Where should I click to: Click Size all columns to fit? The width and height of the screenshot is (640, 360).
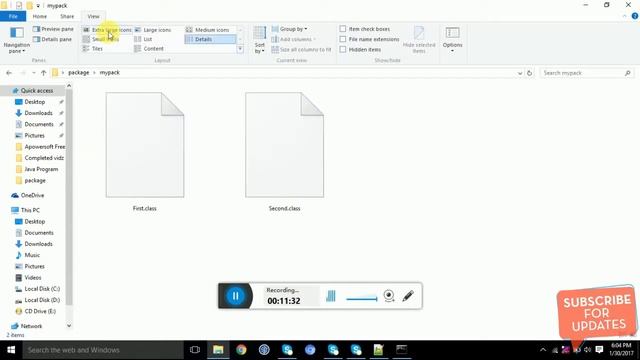tap(302, 49)
